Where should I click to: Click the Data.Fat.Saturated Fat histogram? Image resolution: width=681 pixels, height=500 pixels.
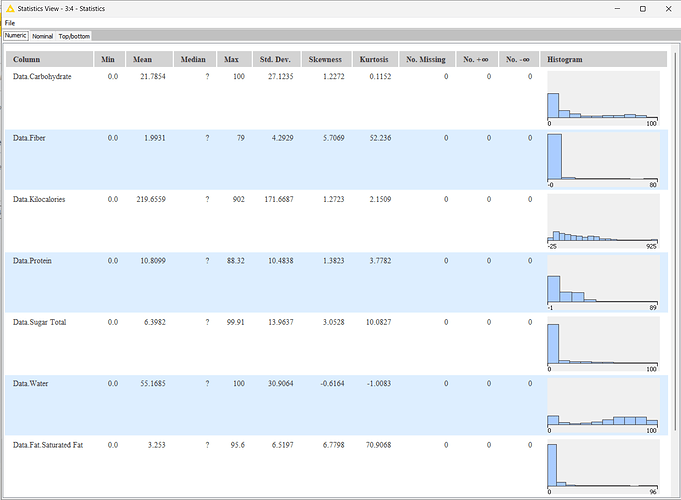pyautogui.click(x=603, y=467)
